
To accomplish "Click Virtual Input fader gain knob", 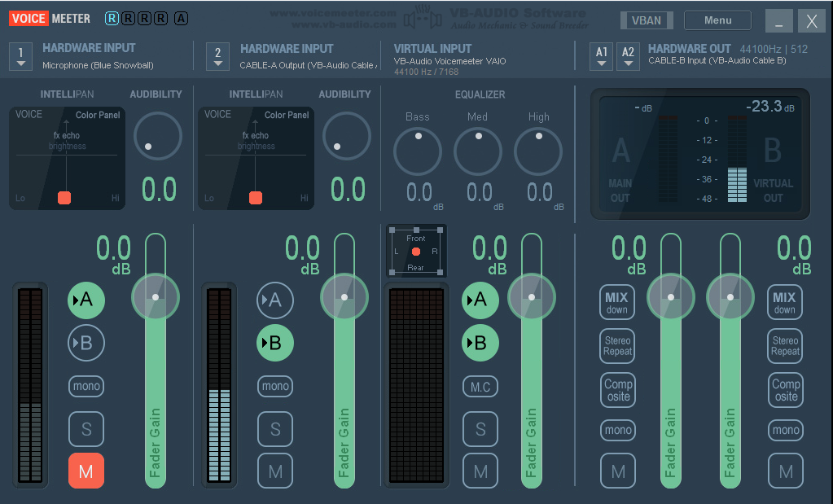I will 532,297.
